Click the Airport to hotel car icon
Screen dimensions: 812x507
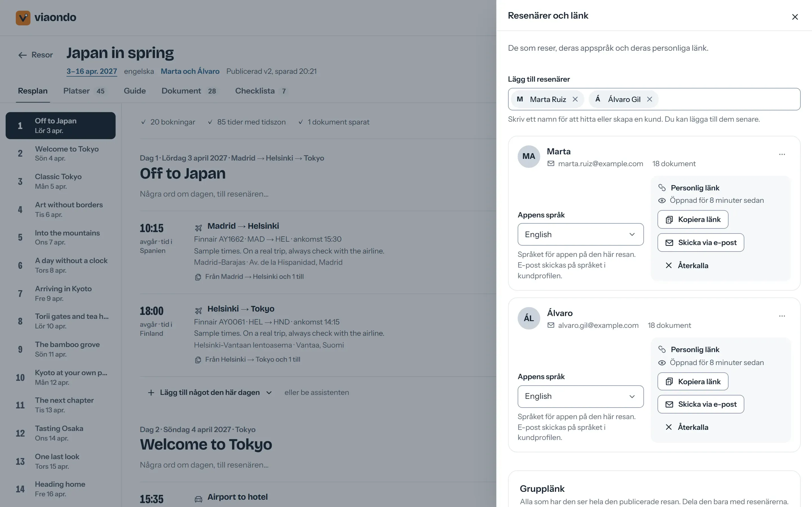pos(198,499)
